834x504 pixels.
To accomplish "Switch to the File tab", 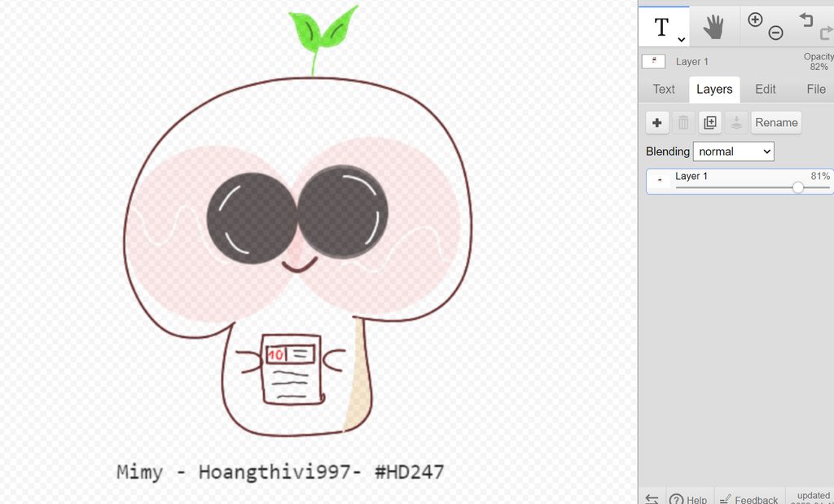I will point(816,89).
